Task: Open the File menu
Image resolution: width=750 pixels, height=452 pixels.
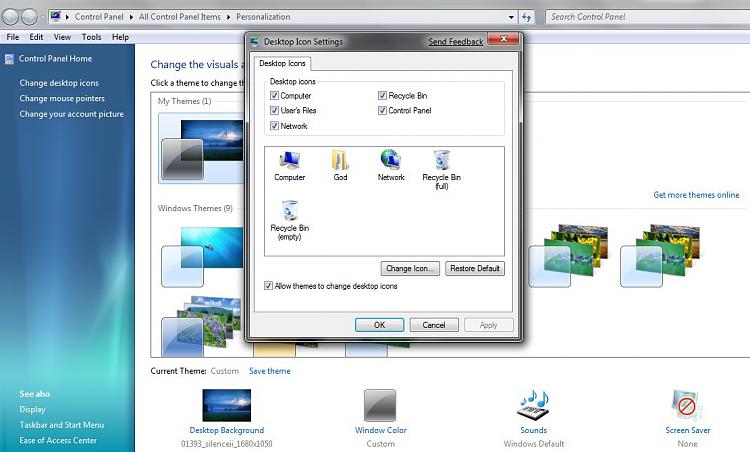Action: 13,37
